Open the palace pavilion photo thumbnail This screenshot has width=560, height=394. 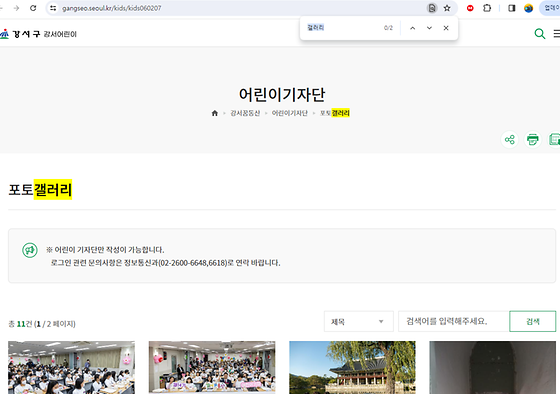[352, 368]
